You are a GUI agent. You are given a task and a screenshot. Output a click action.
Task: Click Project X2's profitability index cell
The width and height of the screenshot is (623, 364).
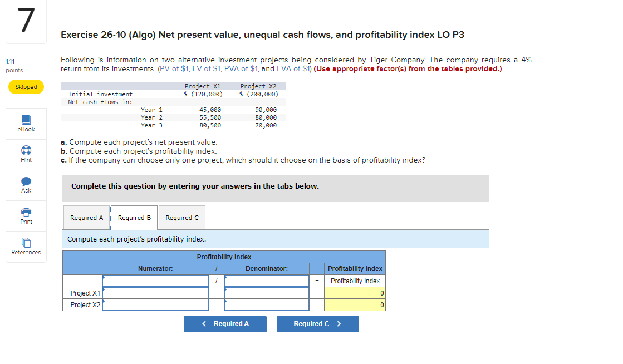point(355,304)
